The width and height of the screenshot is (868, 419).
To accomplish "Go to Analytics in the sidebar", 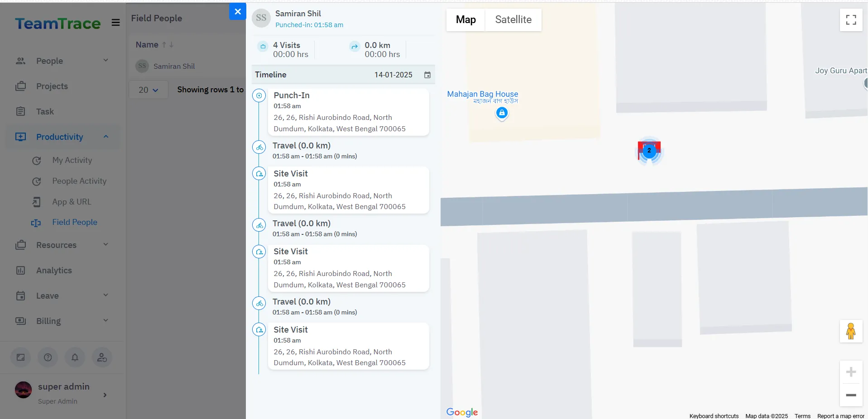I will click(x=54, y=271).
